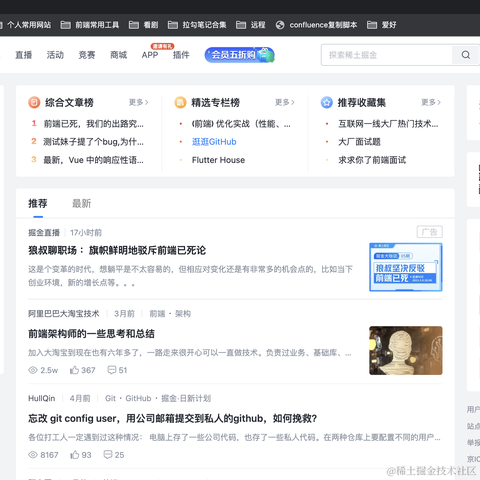Switch to 最新 feed tab
This screenshot has height=480, width=480.
[x=82, y=203]
